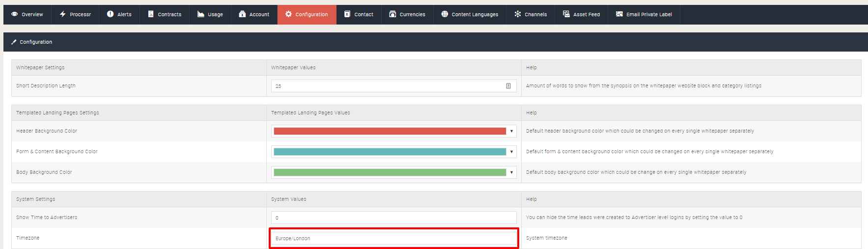
Task: Switch to the Processr tab
Action: [75, 14]
